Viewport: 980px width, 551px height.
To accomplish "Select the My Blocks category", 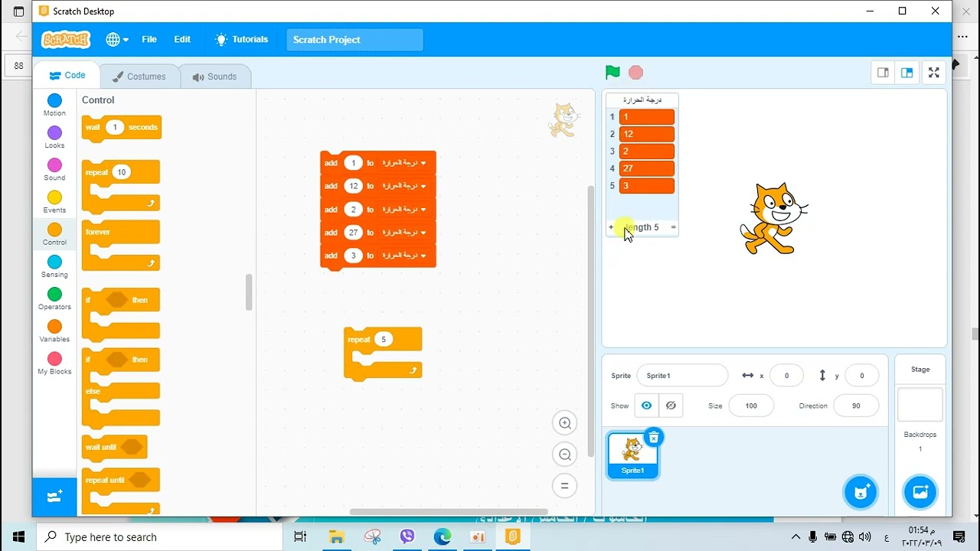I will 54,364.
